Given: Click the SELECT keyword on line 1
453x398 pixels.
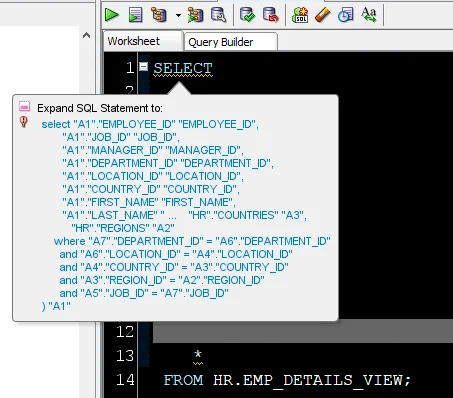Looking at the screenshot, I should (x=183, y=68).
